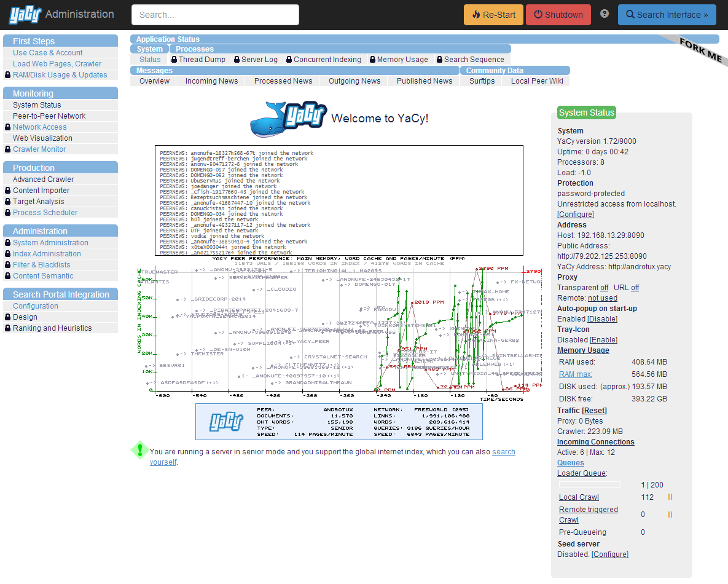The width and height of the screenshot is (728, 584).
Task: Open the 'RAM max:' link
Action: [x=575, y=374]
